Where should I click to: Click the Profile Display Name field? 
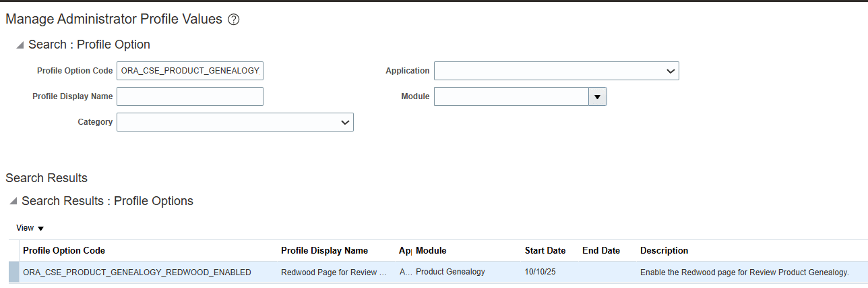(x=190, y=96)
